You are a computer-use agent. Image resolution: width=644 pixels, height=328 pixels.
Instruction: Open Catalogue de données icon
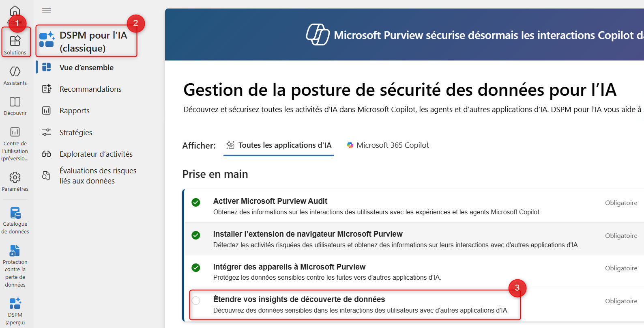(15, 213)
